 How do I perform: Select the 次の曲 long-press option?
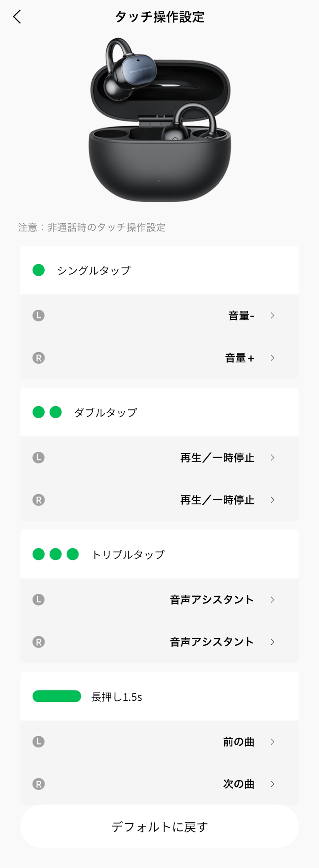[x=238, y=784]
